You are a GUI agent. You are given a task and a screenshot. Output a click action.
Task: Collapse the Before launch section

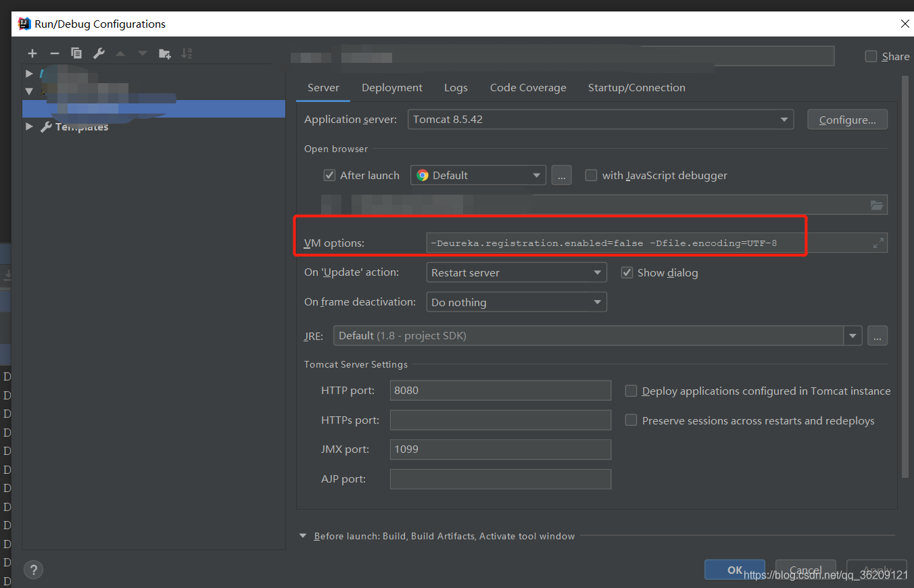303,536
